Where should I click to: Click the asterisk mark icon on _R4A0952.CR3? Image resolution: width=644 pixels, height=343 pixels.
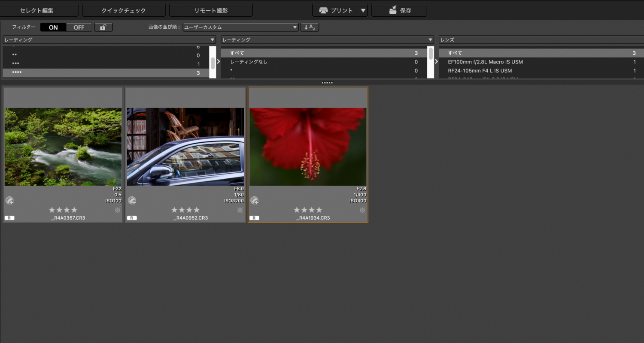click(240, 210)
